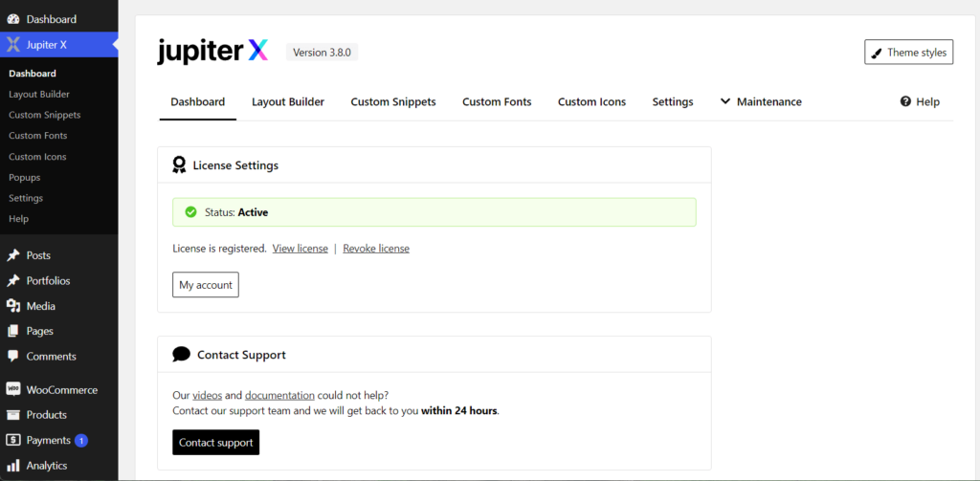The width and height of the screenshot is (980, 481).
Task: Open sidebar Settings submenu item
Action: click(26, 198)
